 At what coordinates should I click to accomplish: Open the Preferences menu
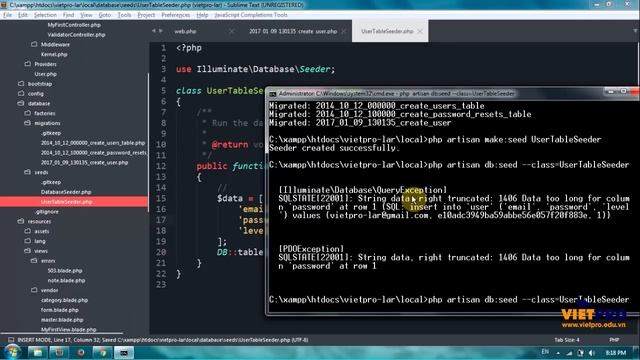(x=176, y=15)
